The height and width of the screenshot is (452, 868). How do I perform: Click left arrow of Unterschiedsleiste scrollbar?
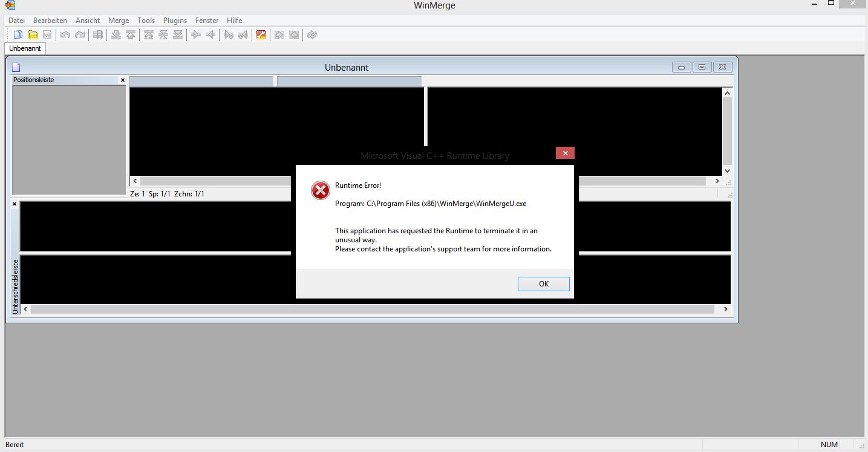coord(25,309)
